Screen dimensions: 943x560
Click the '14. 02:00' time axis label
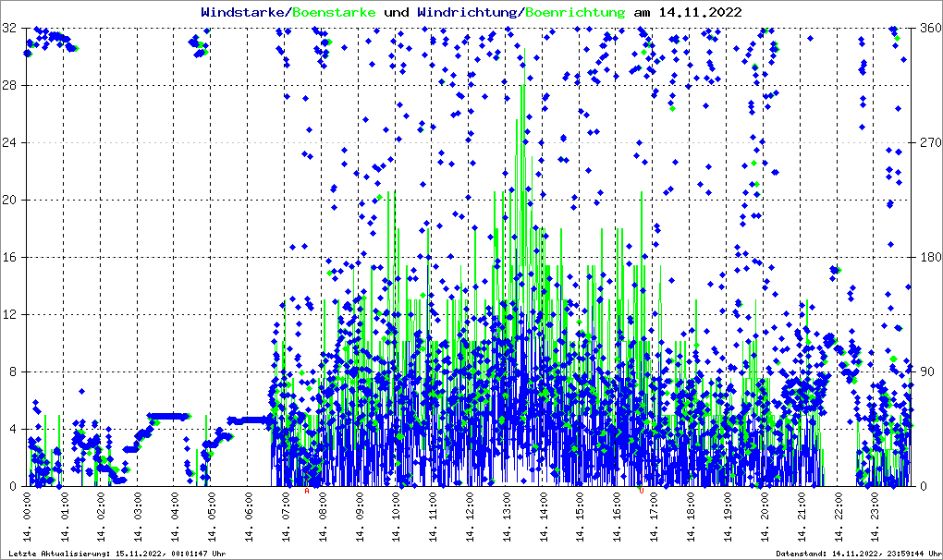point(101,517)
